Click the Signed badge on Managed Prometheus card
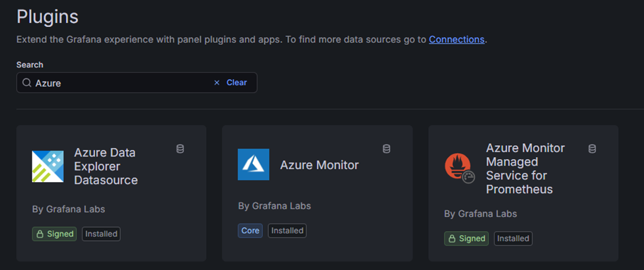 coord(466,238)
